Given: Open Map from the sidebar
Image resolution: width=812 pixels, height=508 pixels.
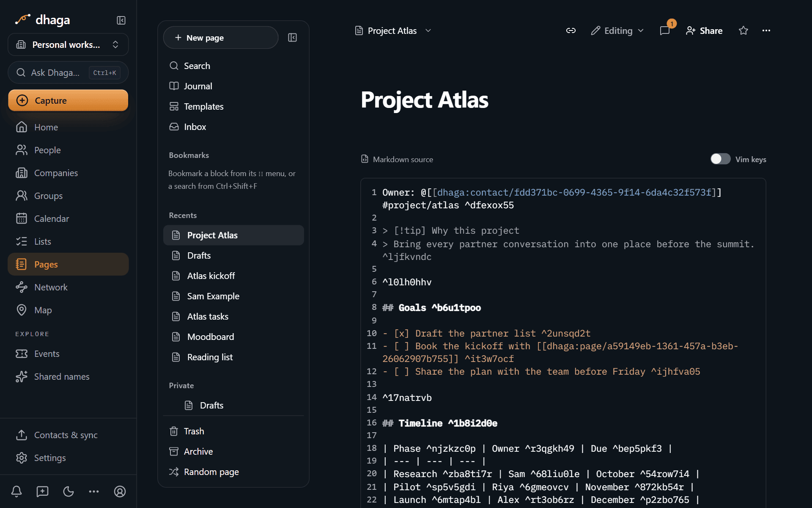Looking at the screenshot, I should [x=68, y=310].
